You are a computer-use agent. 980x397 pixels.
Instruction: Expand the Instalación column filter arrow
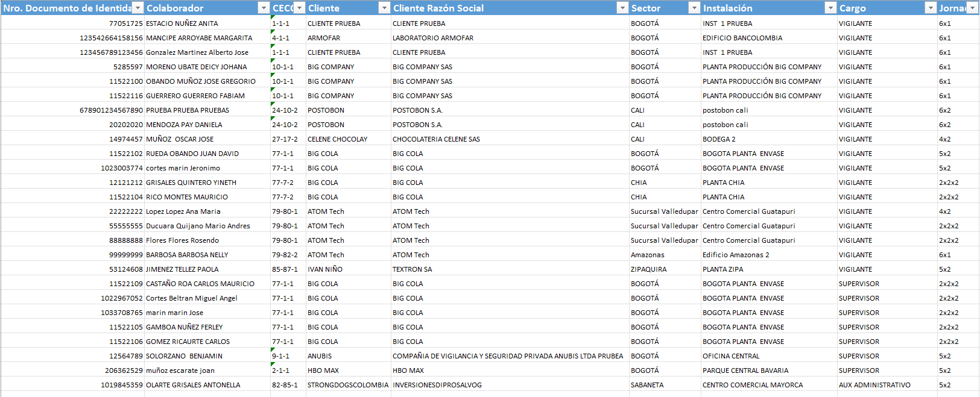(x=830, y=8)
